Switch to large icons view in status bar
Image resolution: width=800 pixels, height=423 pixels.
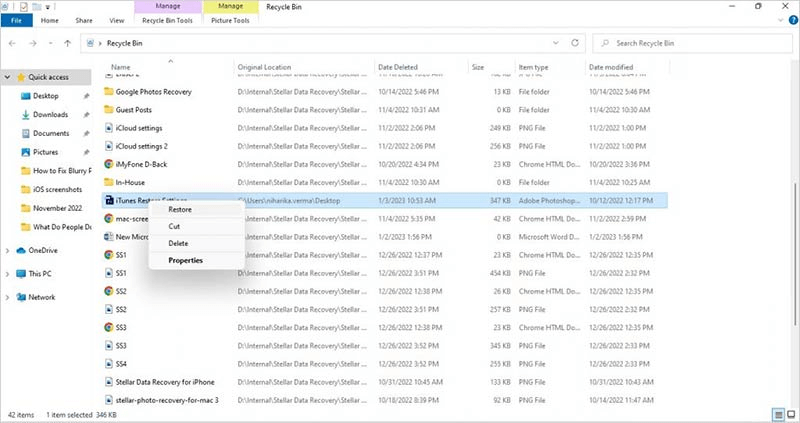(791, 415)
